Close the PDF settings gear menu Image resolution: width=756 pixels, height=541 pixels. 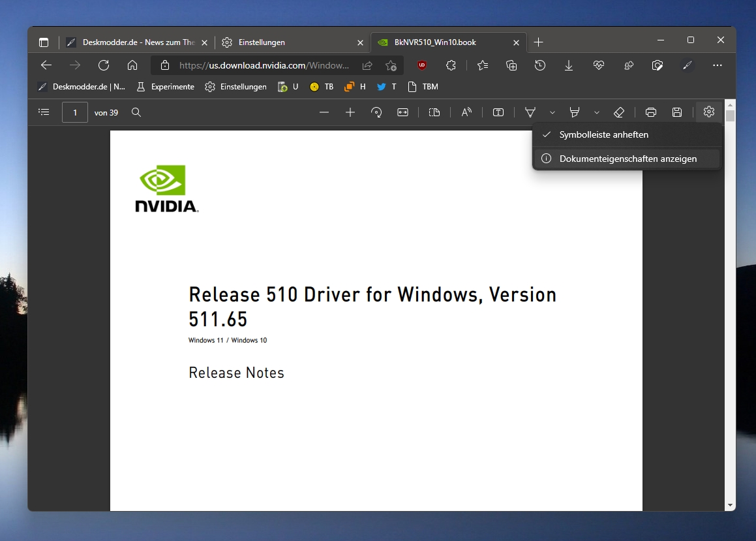point(709,112)
